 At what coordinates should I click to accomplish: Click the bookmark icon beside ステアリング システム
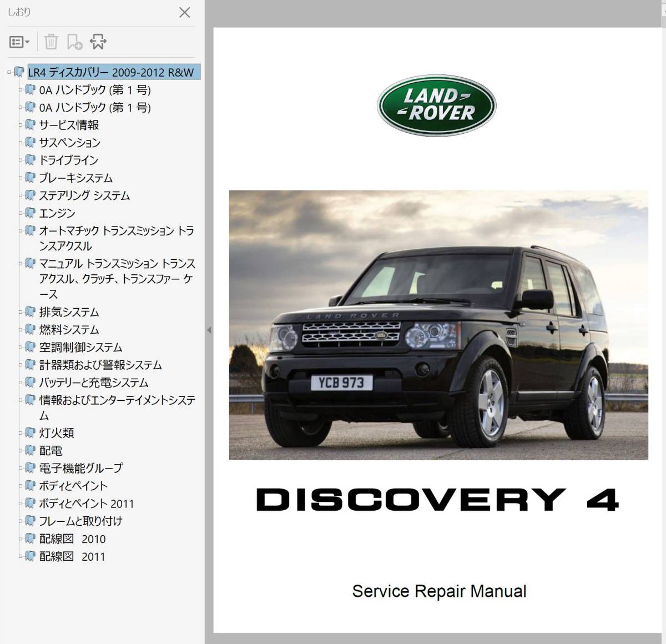(31, 195)
